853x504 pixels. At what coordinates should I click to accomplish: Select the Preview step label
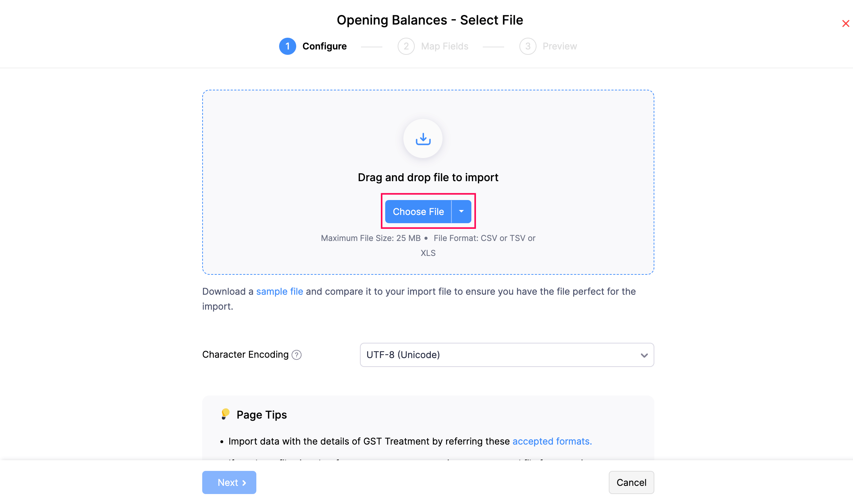560,46
